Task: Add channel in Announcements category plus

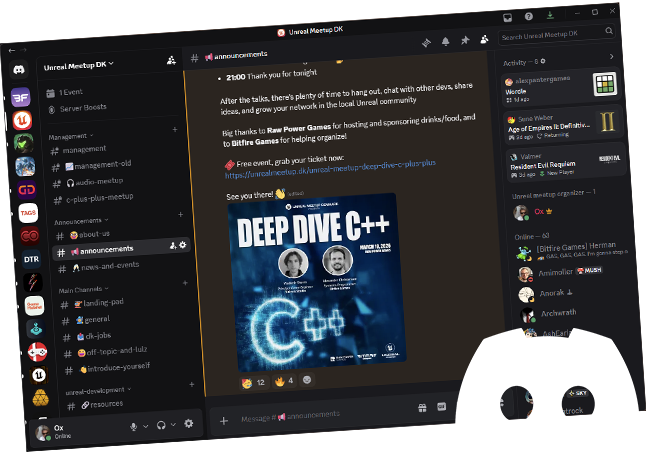Action: click(x=180, y=215)
